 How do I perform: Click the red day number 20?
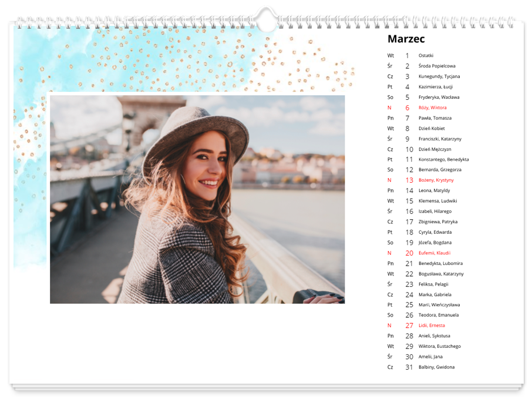[409, 253]
